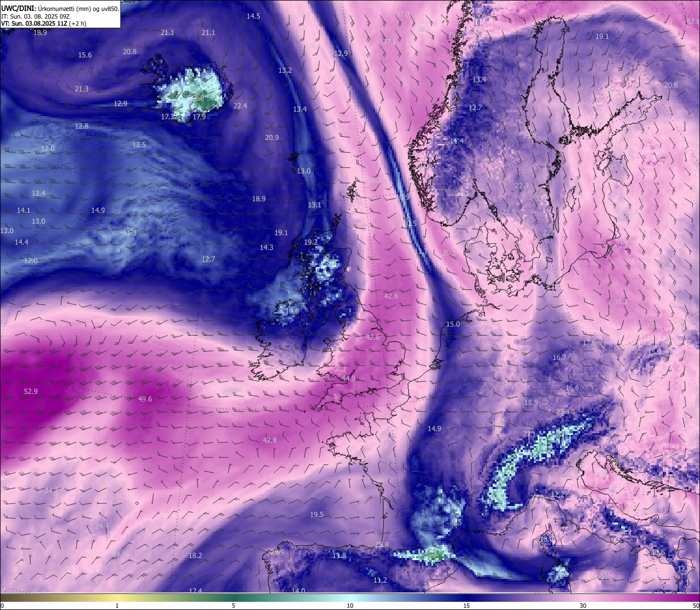Viewport: 700px width, 610px height.
Task: Click the 16.7 value over Central Europe
Action: click(559, 357)
